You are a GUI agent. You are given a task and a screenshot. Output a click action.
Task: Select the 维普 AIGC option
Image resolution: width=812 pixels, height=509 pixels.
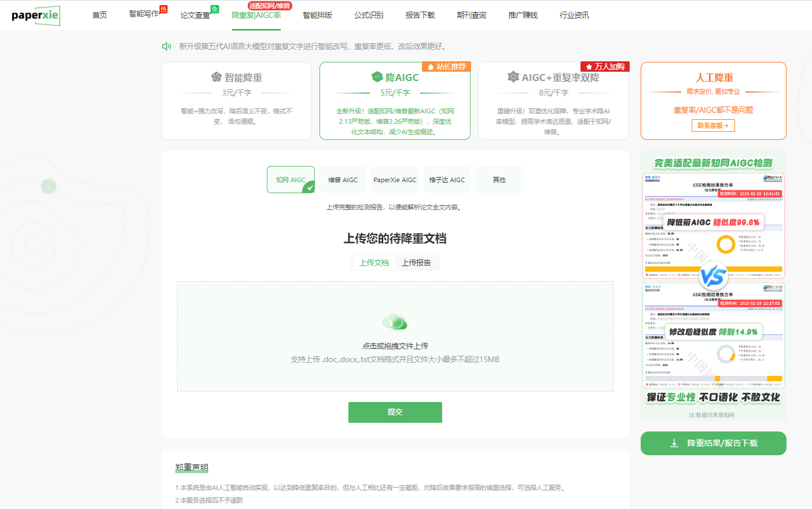pyautogui.click(x=343, y=180)
